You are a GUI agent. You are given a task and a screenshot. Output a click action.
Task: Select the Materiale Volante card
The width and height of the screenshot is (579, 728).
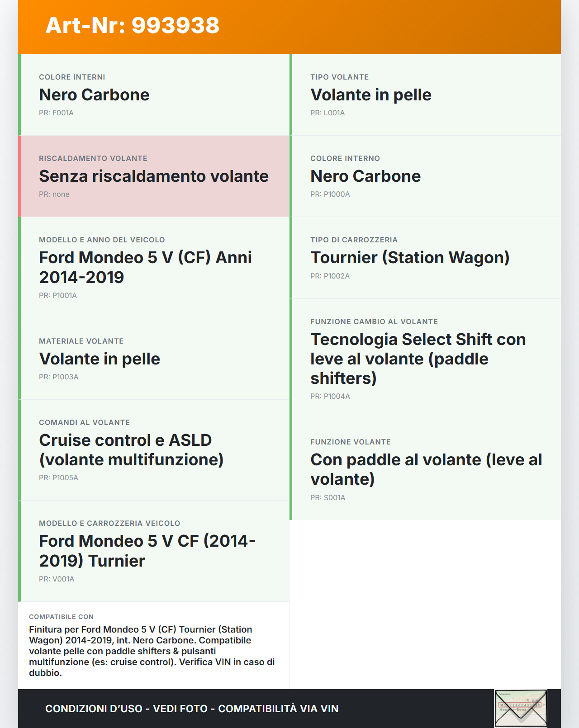coord(154,359)
